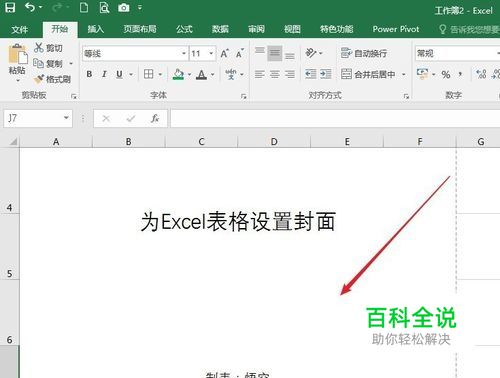500x378 pixels.
Task: Open the clipboard pane dialog launcher
Action: [74, 96]
